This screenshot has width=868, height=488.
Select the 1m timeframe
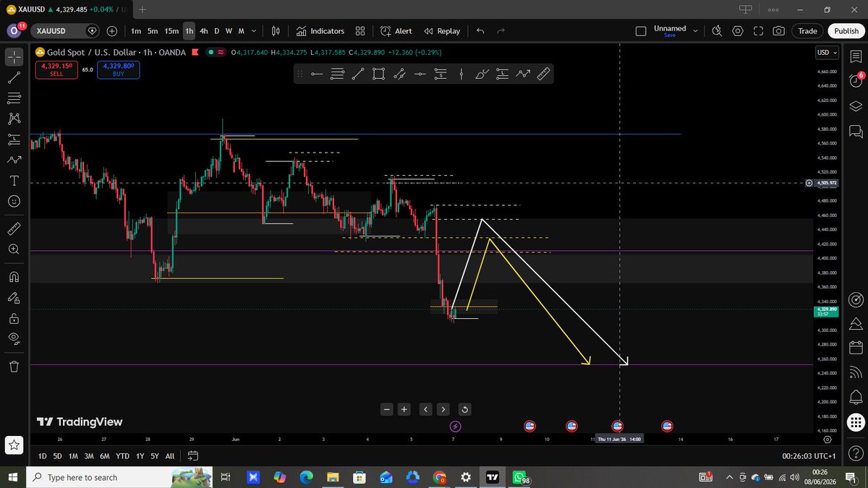click(x=136, y=31)
